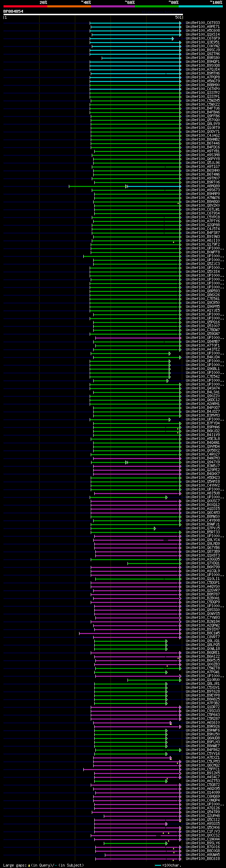Open hit UniRef100_B8BH90

[203, 85]
